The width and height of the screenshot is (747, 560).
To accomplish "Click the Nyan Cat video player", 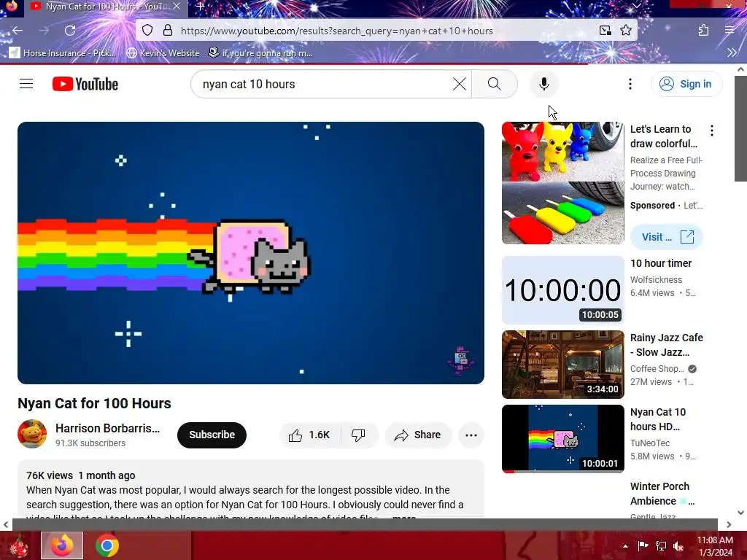I will pos(251,253).
